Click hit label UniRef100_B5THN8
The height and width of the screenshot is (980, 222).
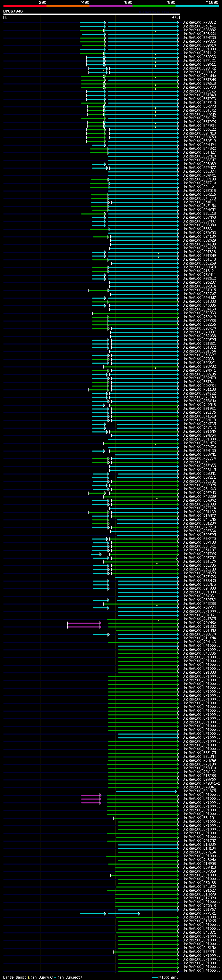pyautogui.click(x=199, y=630)
